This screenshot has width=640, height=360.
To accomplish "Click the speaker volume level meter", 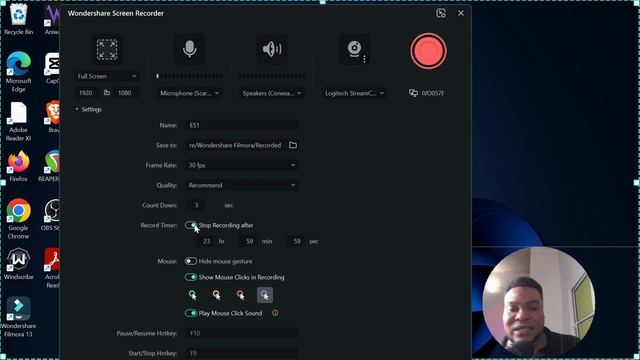I will (x=272, y=76).
